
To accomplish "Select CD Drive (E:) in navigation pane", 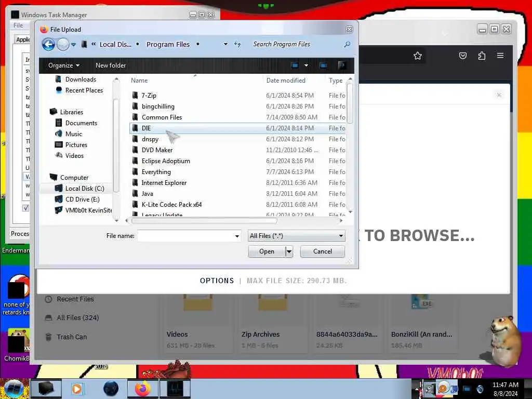I will pos(82,199).
